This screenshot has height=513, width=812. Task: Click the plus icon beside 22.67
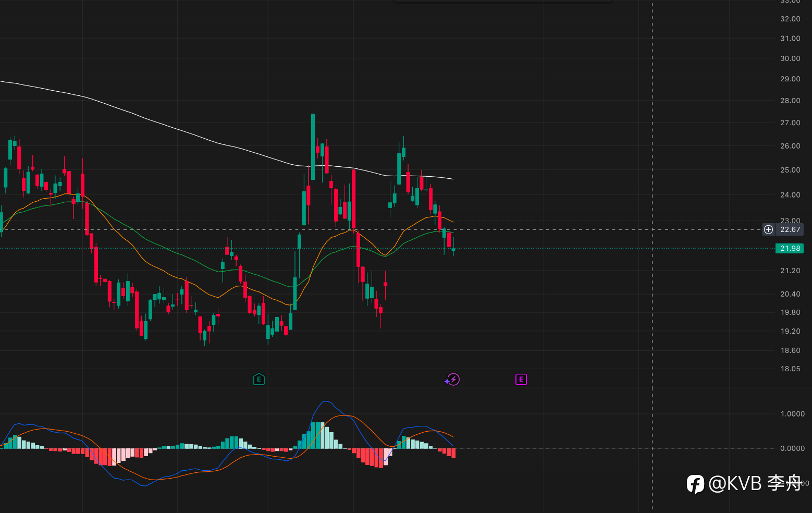tap(768, 229)
